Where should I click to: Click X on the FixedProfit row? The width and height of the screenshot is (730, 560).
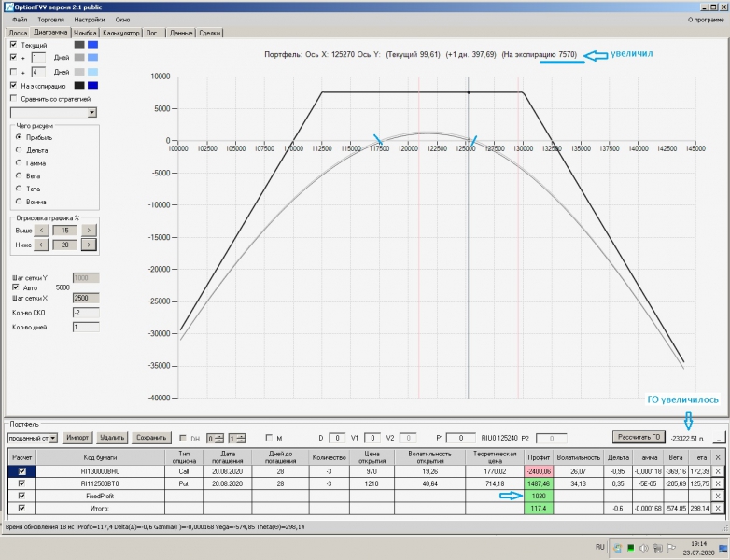(717, 496)
